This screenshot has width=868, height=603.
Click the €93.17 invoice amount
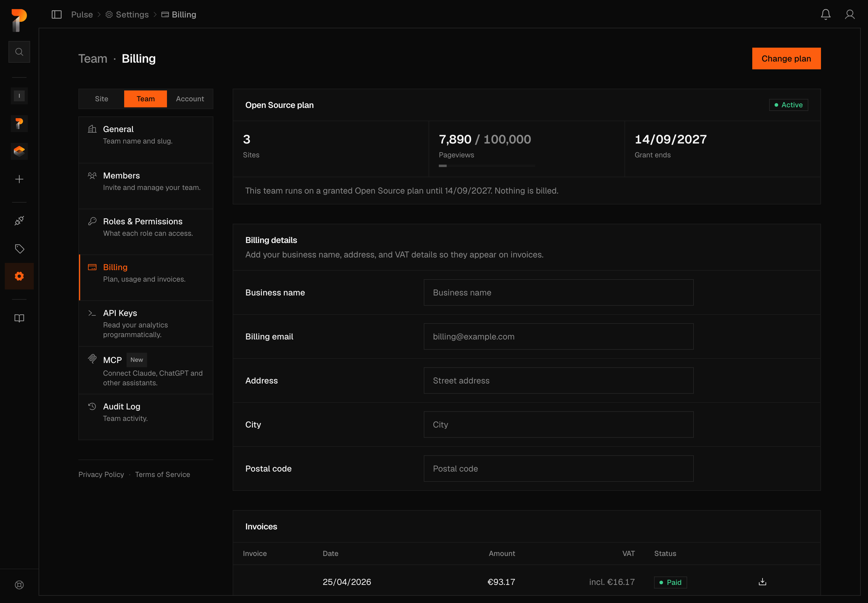tap(501, 582)
